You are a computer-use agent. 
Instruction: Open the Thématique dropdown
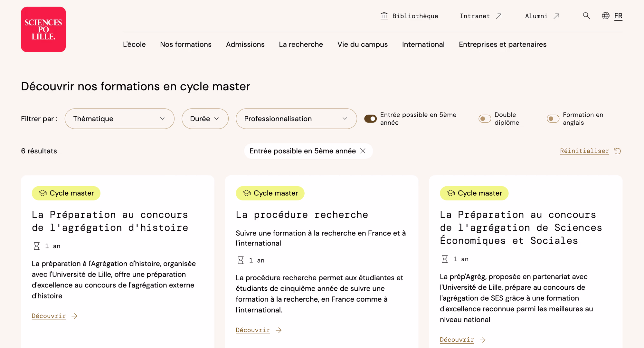119,119
